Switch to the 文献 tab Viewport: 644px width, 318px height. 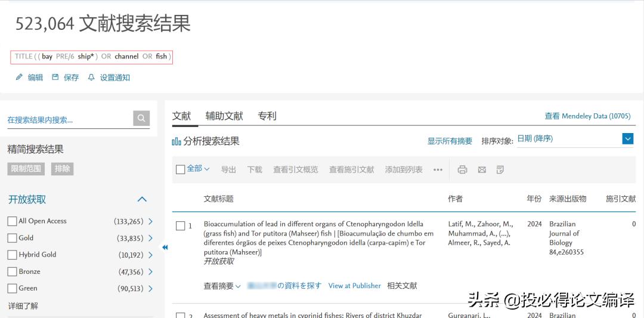(181, 116)
